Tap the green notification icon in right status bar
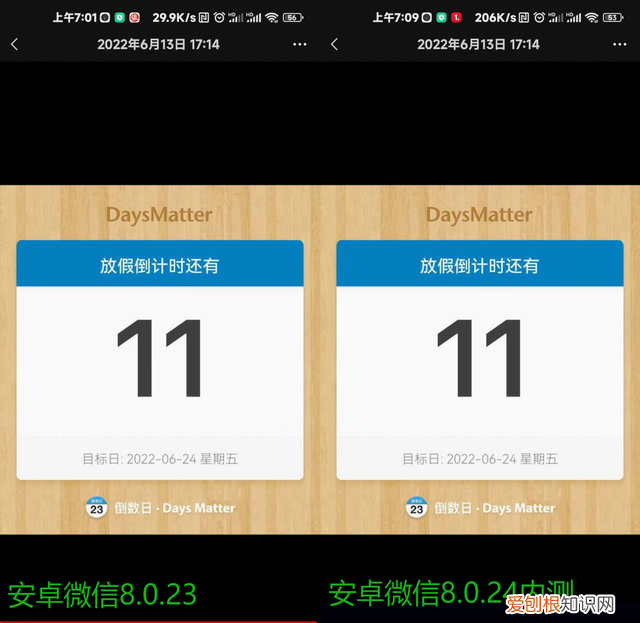 [441, 18]
